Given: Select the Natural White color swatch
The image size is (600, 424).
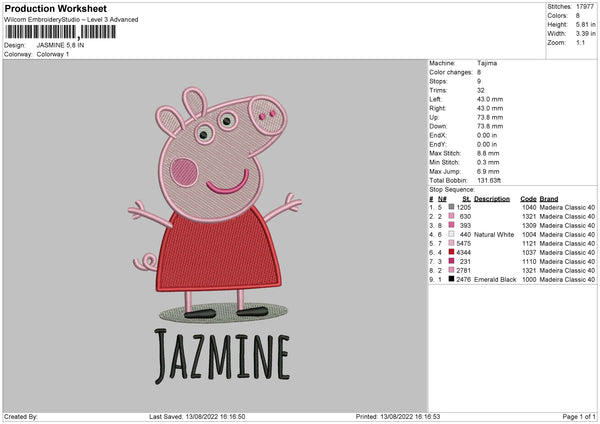Looking at the screenshot, I should (452, 234).
